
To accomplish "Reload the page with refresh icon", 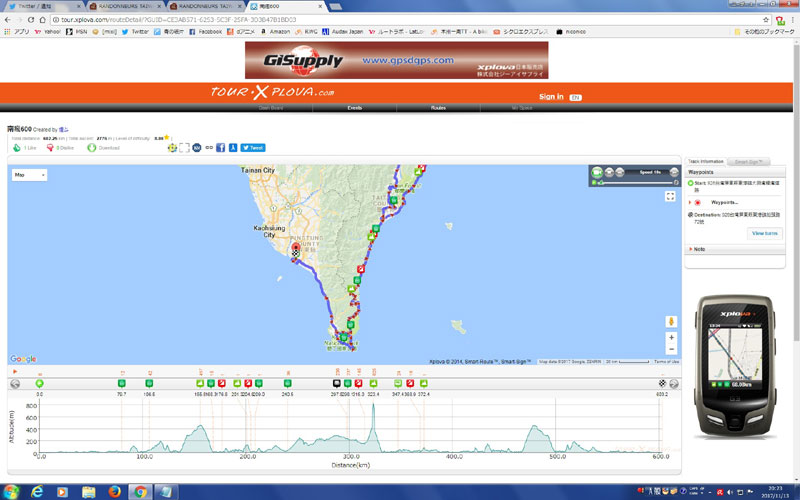I will [31, 19].
